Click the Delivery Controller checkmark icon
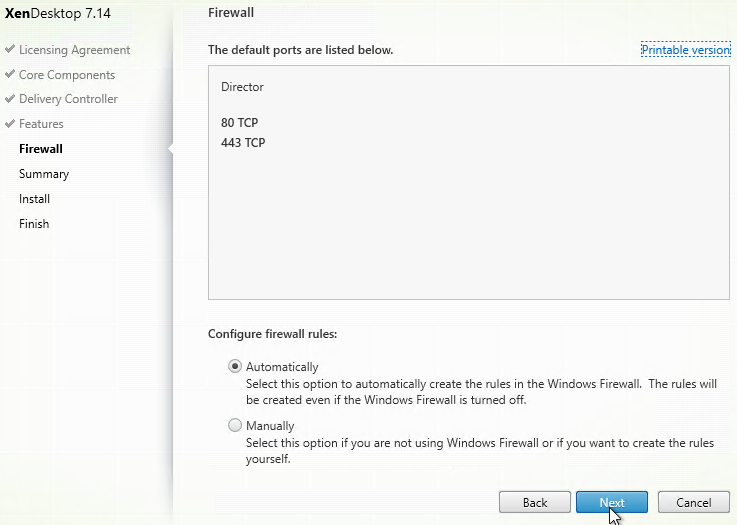The image size is (737, 525). 10,98
